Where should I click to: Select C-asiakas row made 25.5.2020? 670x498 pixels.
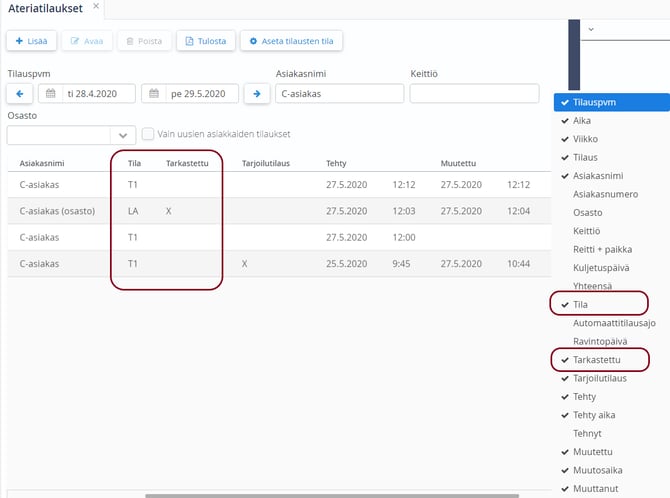point(279,264)
